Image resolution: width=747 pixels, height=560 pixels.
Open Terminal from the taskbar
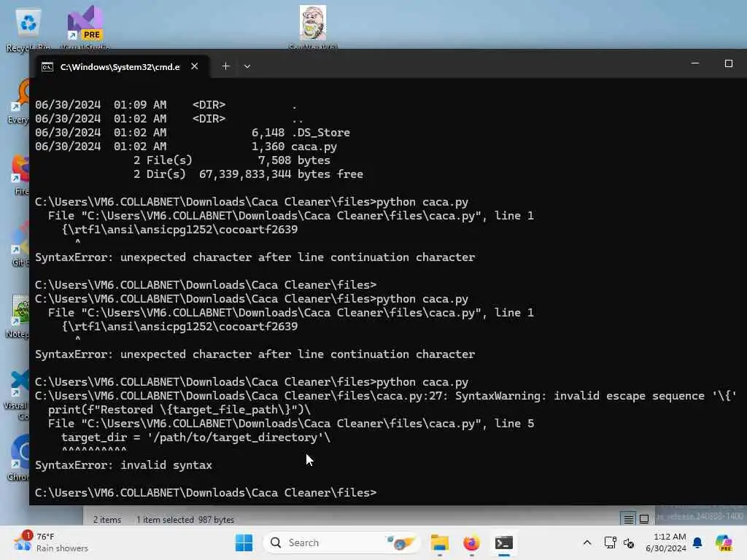[x=503, y=542]
